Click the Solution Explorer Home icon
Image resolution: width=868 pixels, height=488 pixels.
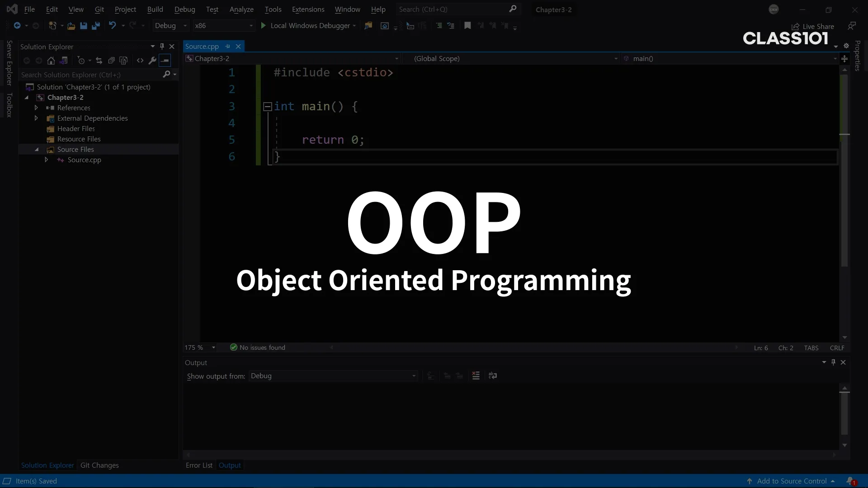[51, 61]
